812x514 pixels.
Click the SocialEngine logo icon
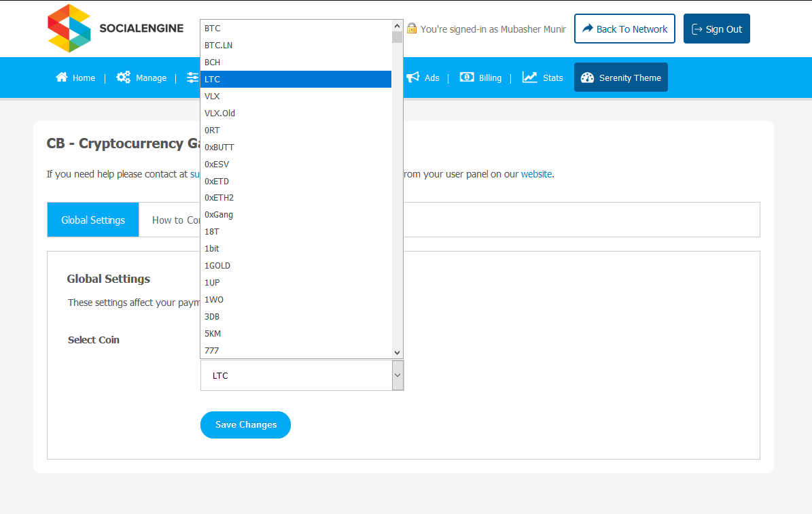(69, 29)
